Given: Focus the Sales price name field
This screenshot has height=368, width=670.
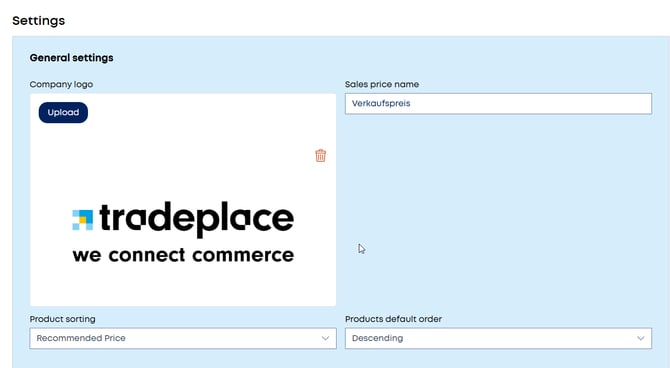Looking at the screenshot, I should (x=498, y=103).
